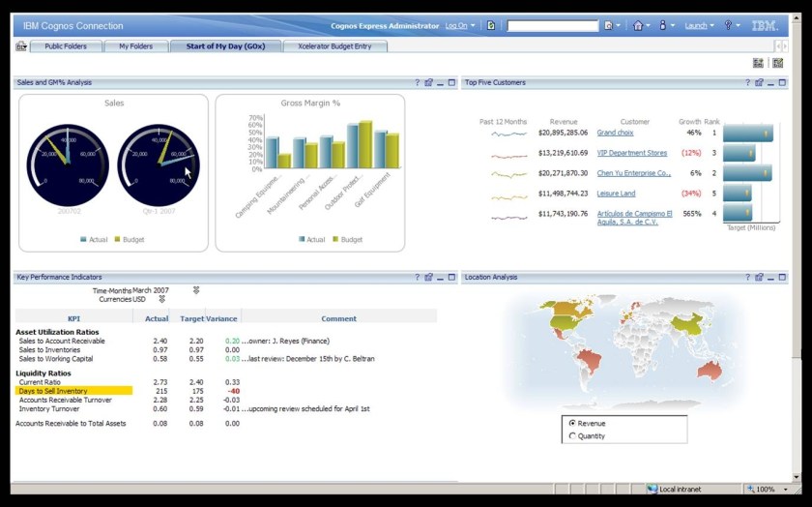Click the Help question mark in header
Image resolution: width=812 pixels, height=507 pixels.
point(728,25)
